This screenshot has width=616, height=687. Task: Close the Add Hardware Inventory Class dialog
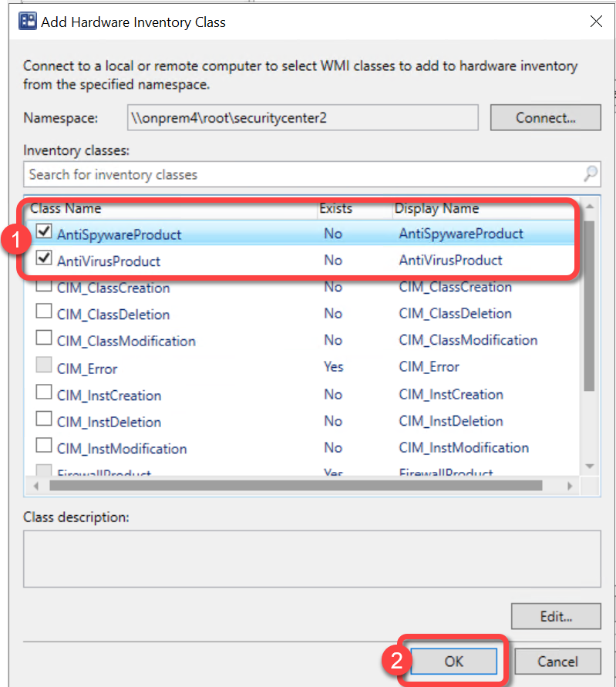595,22
